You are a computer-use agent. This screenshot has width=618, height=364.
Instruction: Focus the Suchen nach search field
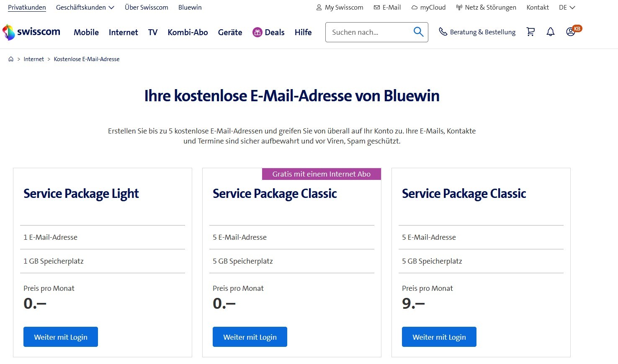368,32
